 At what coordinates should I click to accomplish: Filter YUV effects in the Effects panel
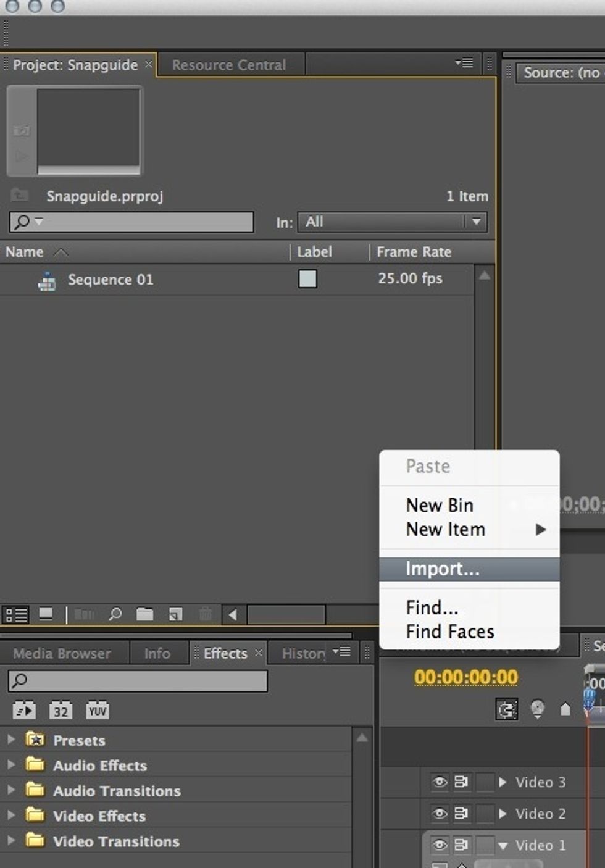97,710
